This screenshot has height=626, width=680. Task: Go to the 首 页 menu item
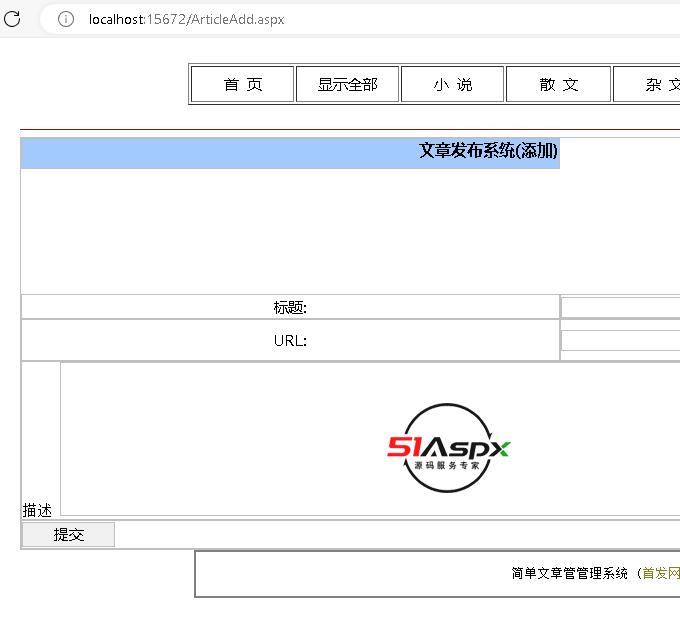point(242,84)
